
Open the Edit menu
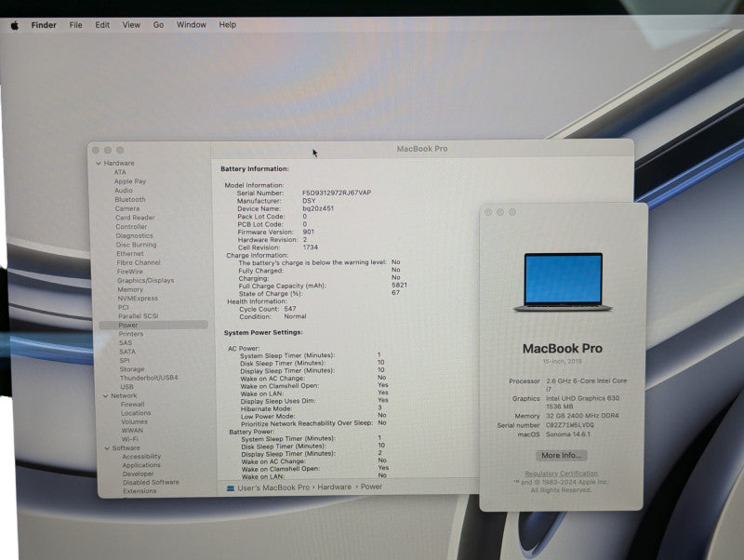pos(102,25)
